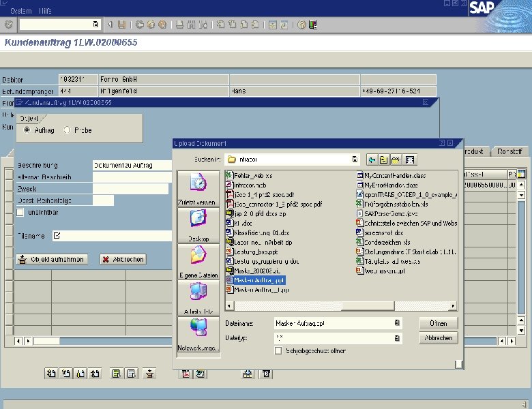Screen dimensions: 532x409
Task: Click the table vertical scrollbar down arrow
Action: 522,331
